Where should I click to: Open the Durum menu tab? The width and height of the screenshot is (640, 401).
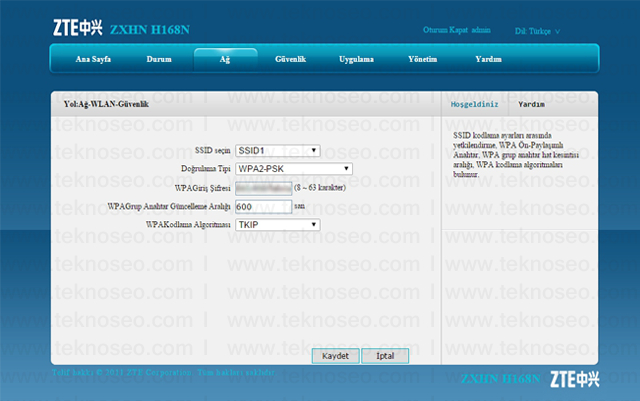(159, 59)
